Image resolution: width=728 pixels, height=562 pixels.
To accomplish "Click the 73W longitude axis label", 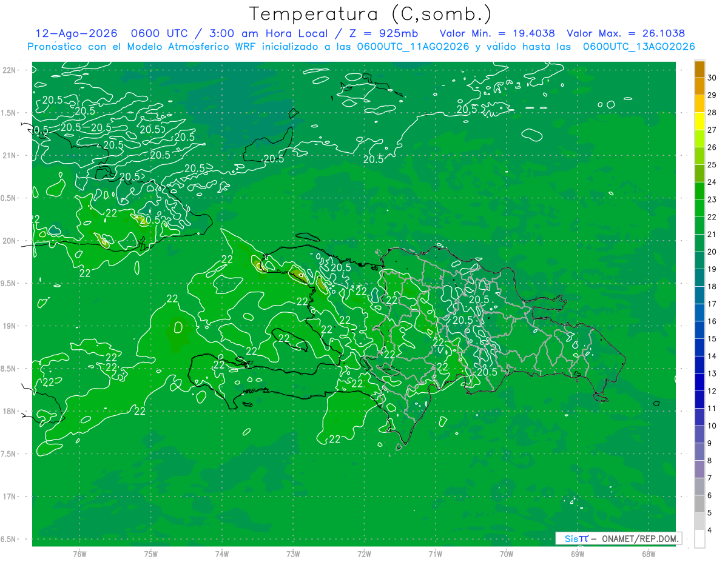I will [x=293, y=554].
